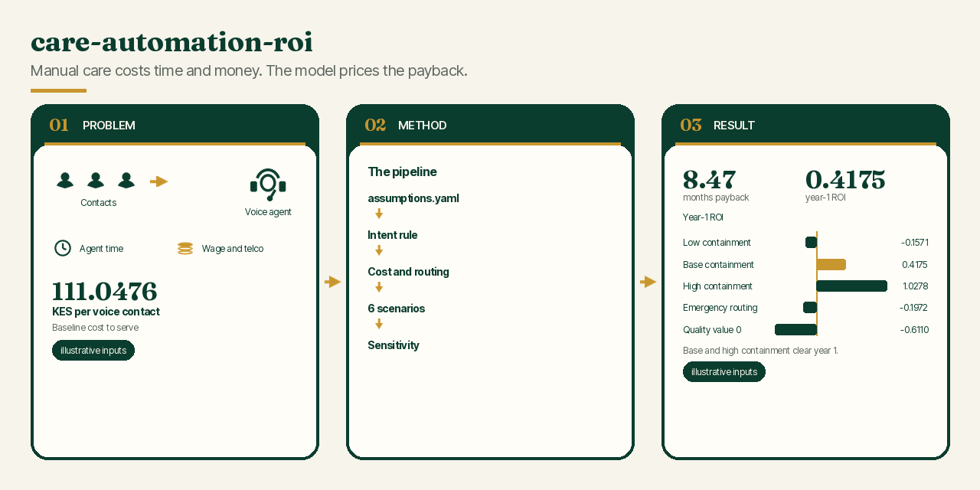Click the down arrow below Intent rule
Screen dimensions: 980x490
[379, 251]
